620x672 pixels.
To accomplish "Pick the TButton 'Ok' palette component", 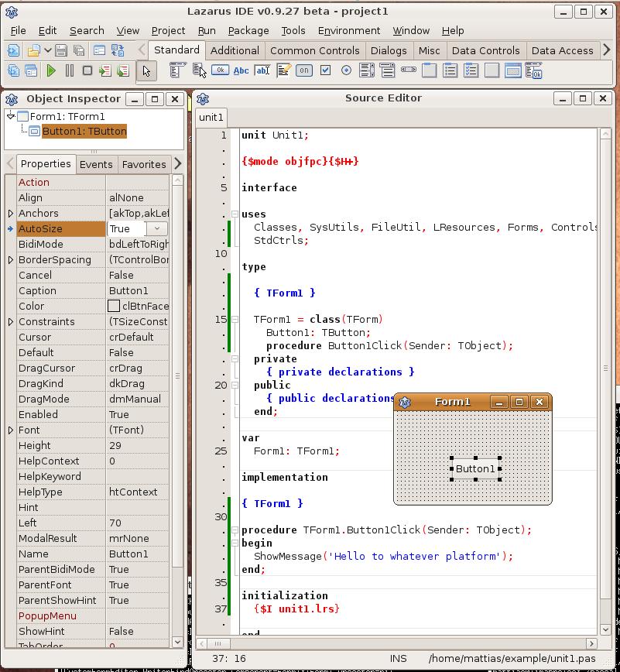I will point(221,70).
